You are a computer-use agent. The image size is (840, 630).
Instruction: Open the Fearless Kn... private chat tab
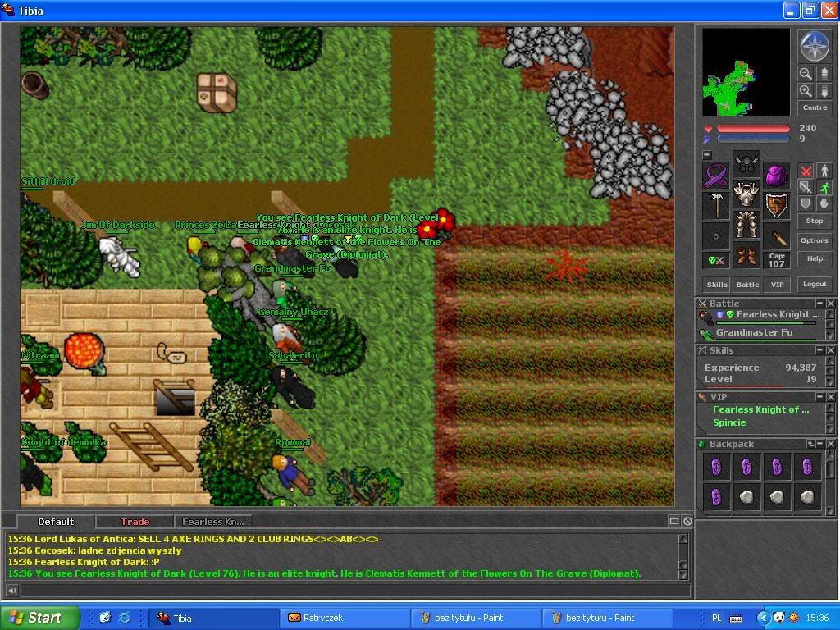213,521
